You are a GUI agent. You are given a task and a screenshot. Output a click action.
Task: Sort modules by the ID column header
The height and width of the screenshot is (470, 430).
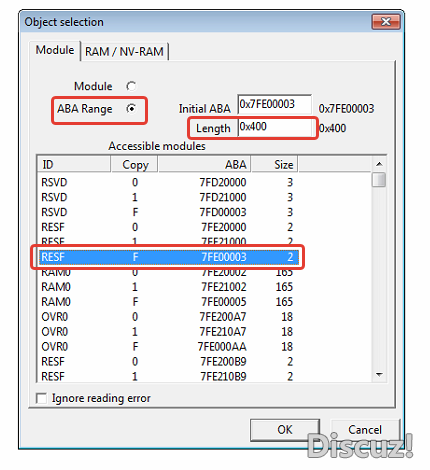click(x=73, y=165)
